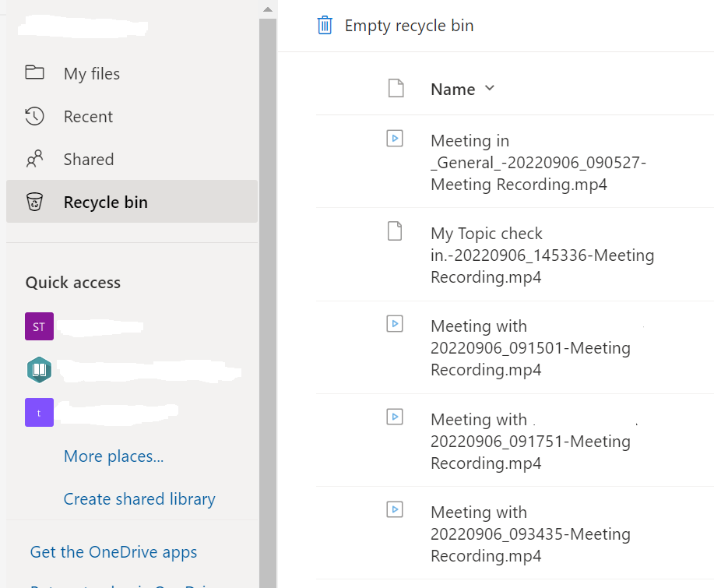
Task: Open the My files section
Action: click(x=92, y=74)
